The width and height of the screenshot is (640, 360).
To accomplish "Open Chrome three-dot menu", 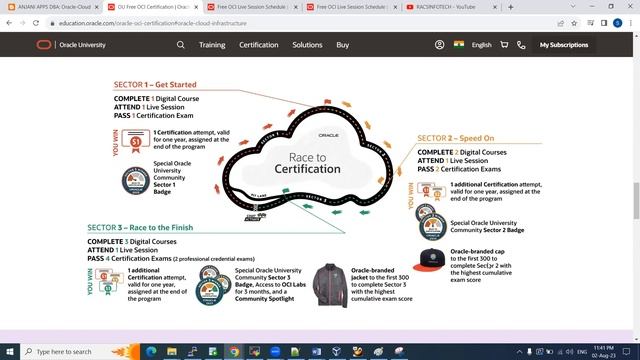I will click(631, 23).
